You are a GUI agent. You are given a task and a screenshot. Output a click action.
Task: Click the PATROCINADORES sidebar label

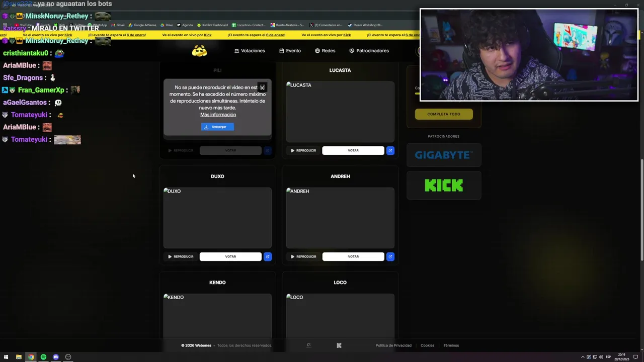tap(444, 136)
